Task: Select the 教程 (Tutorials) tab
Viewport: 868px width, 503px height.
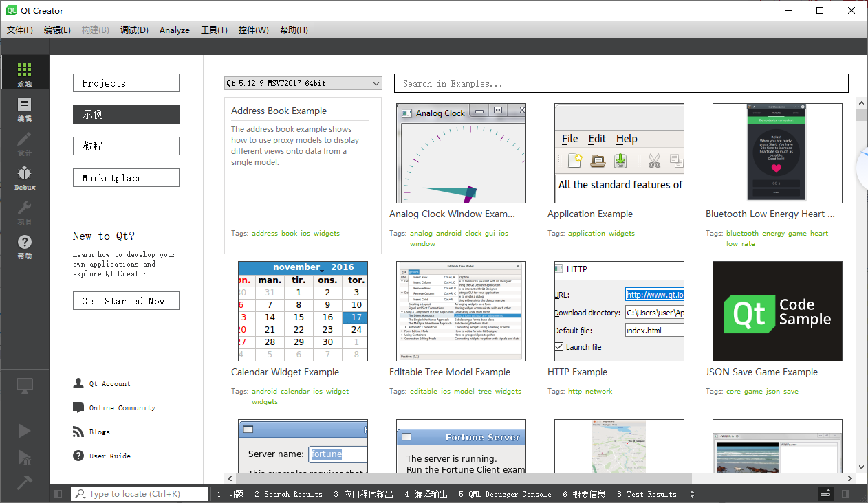Action: point(126,146)
